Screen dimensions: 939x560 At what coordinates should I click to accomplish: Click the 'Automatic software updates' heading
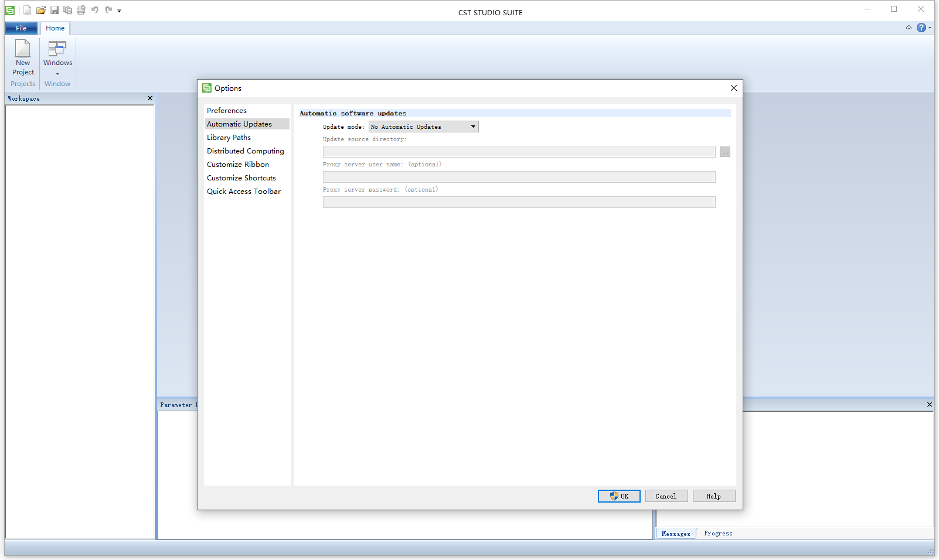click(x=353, y=114)
